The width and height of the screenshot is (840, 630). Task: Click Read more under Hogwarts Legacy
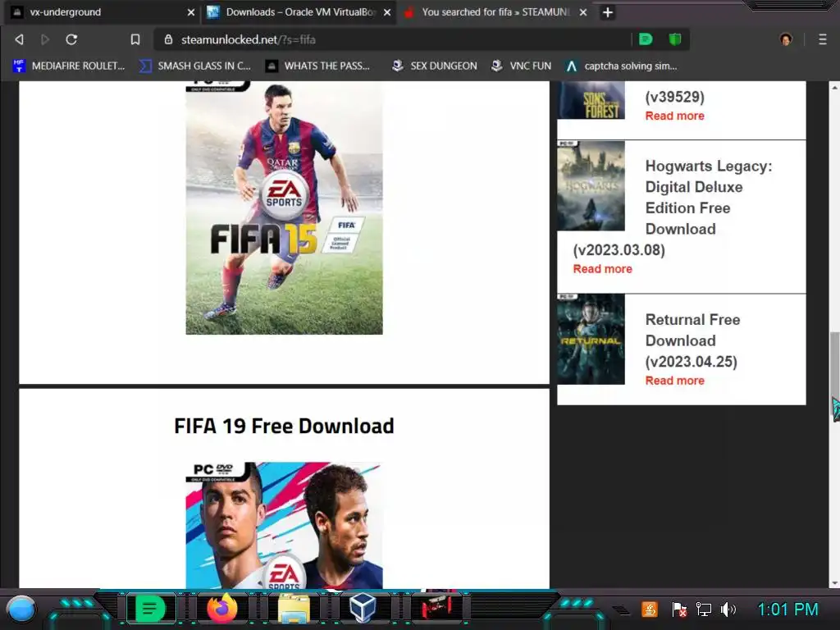[602, 269]
